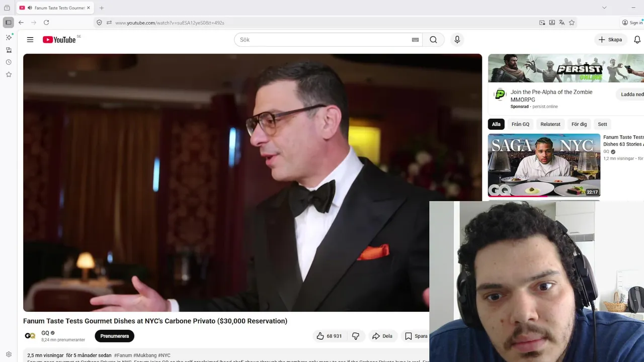Open the shield tracking protection icon
The image size is (644, 362).
[99, 23]
